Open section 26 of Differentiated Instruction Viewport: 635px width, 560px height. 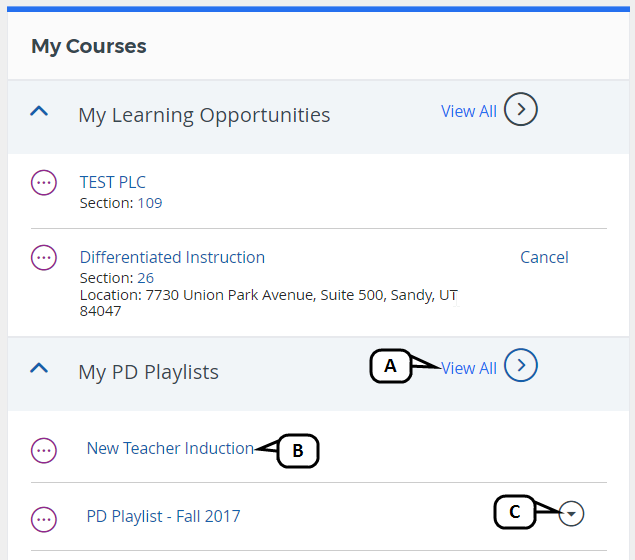click(146, 278)
